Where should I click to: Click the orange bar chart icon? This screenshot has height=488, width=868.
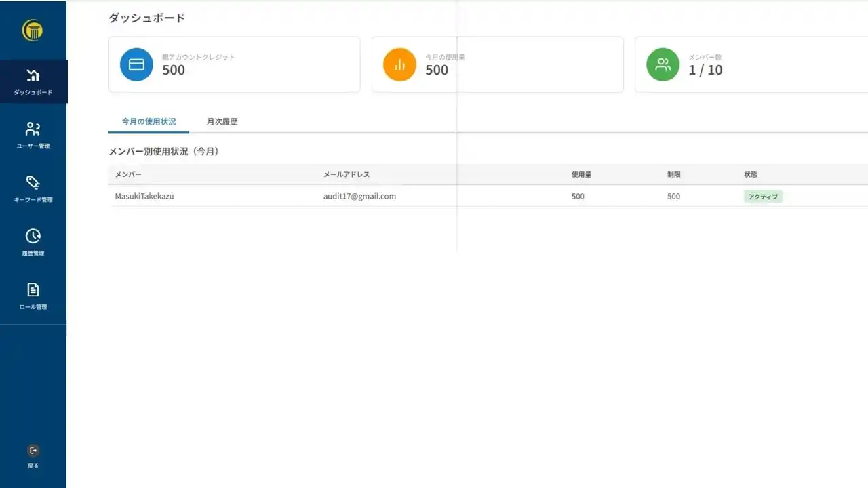tap(399, 64)
